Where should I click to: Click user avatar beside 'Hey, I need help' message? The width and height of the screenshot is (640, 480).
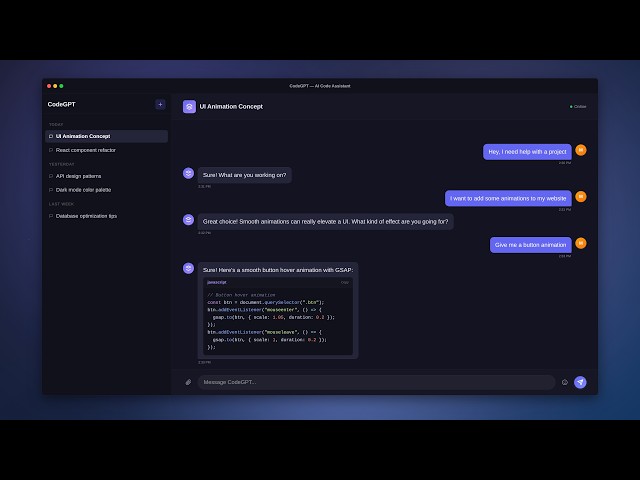pos(581,150)
